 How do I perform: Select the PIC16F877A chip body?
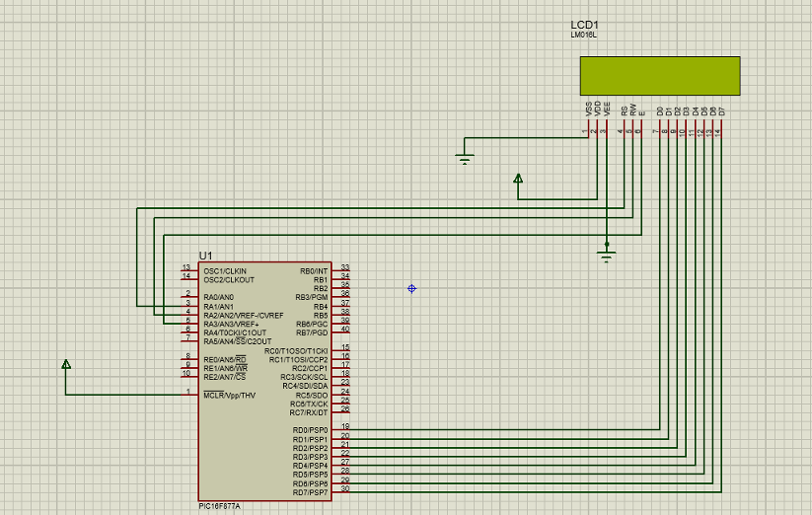coord(264,381)
